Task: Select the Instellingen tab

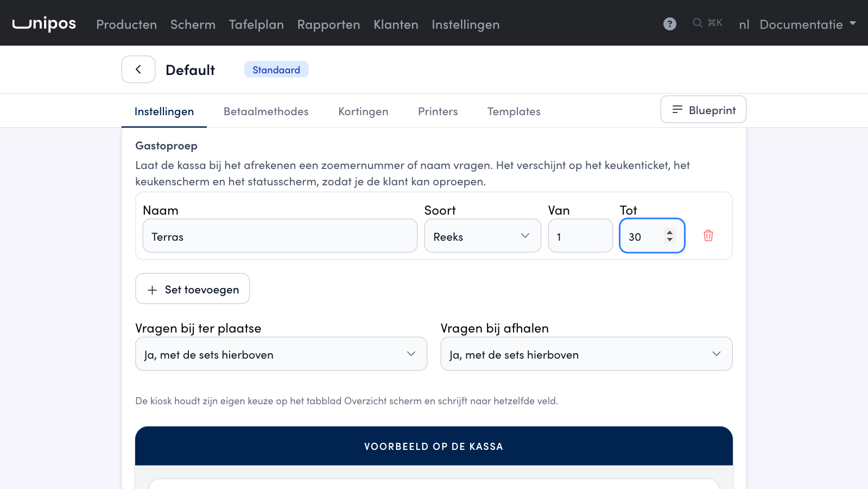Action: tap(164, 111)
